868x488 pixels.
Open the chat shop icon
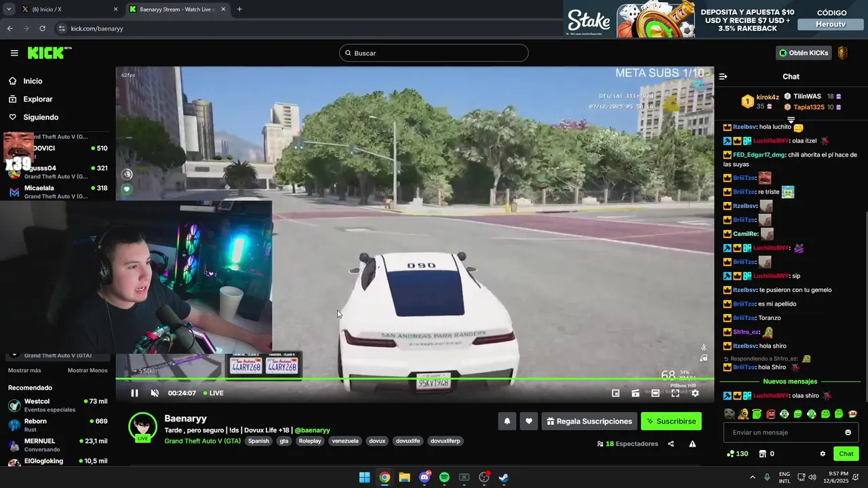click(x=762, y=454)
